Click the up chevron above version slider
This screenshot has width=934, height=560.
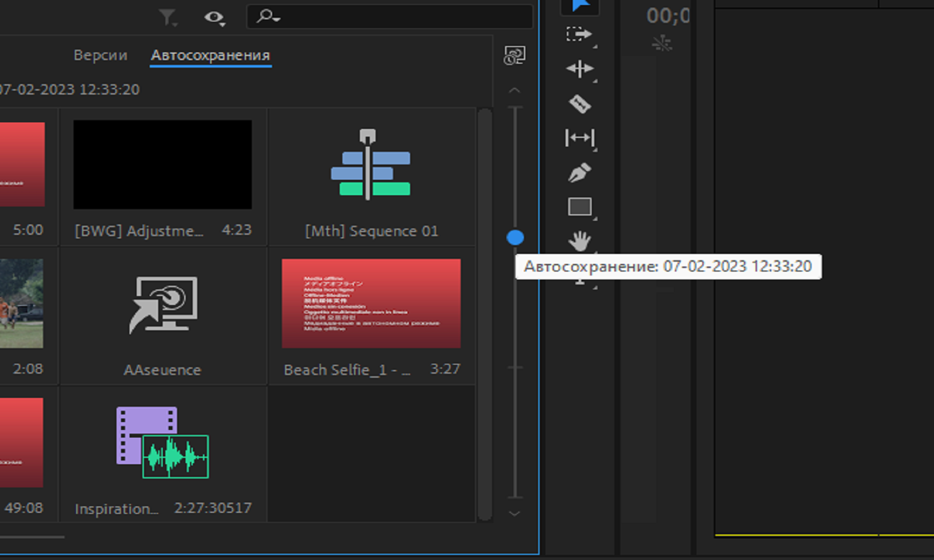pyautogui.click(x=515, y=90)
